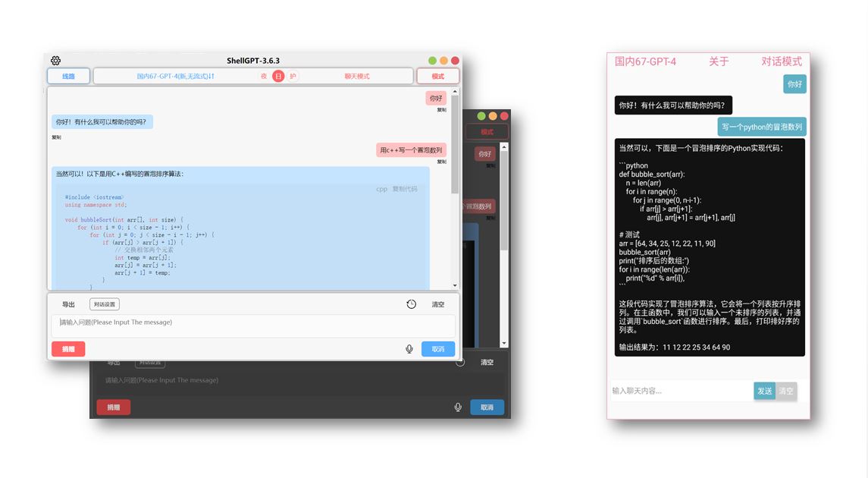Click scrollbar down arrow in dark window
868x478 pixels.
coord(504,344)
